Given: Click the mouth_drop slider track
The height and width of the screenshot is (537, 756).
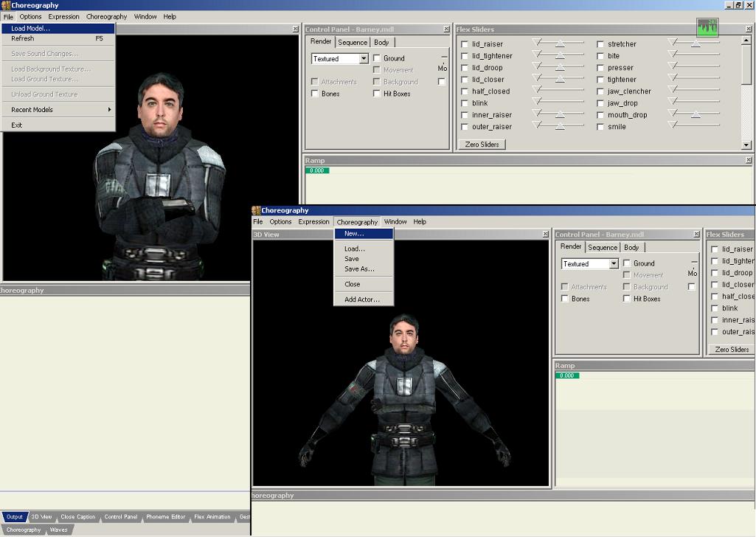Looking at the screenshot, I should tap(694, 114).
